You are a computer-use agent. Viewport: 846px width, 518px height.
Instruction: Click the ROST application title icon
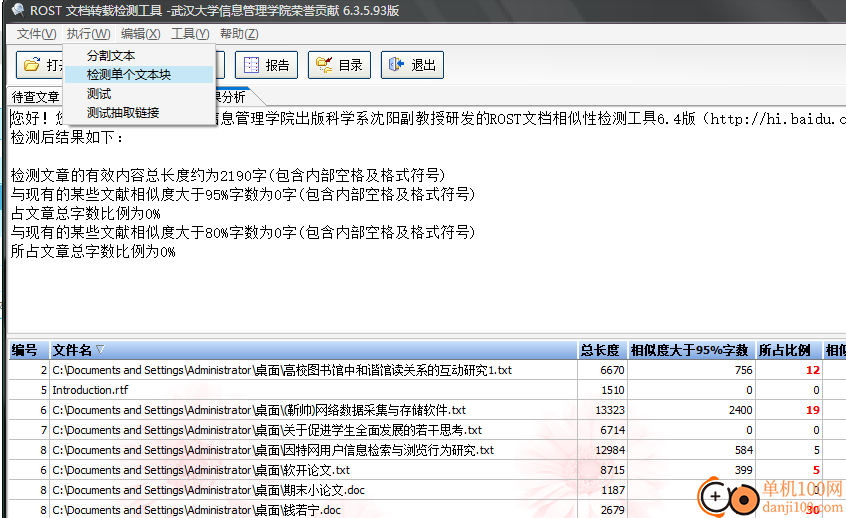pos(18,10)
